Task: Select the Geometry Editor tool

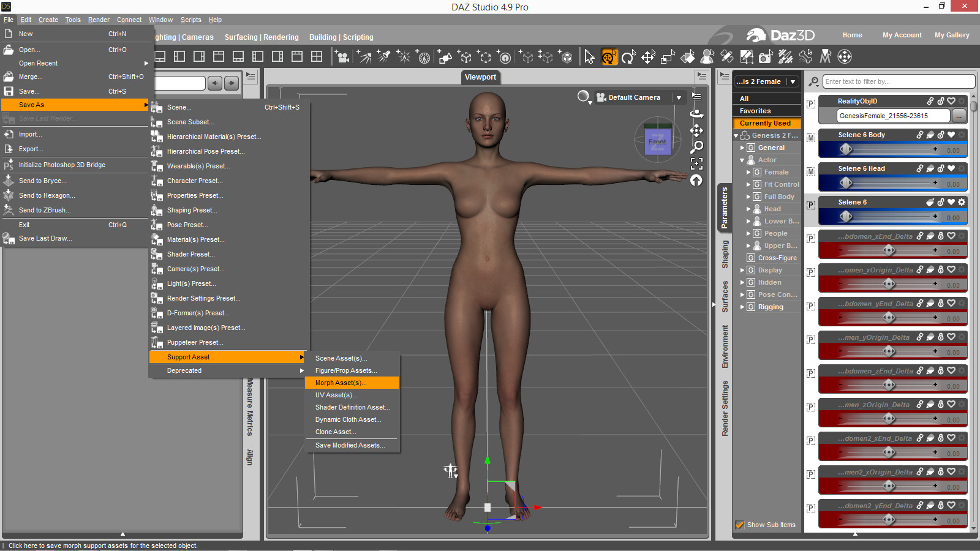Action: [747, 57]
